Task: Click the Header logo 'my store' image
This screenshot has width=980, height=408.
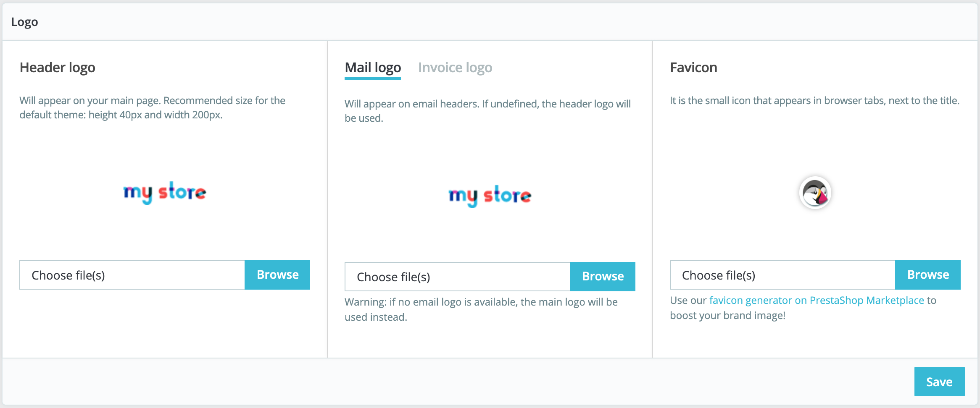Action: 164,193
